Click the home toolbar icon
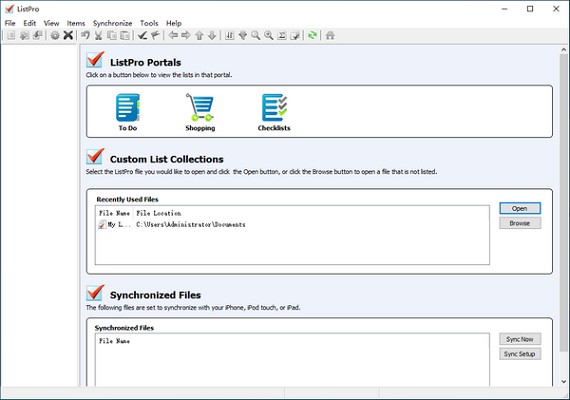The image size is (570, 400). pos(330,35)
